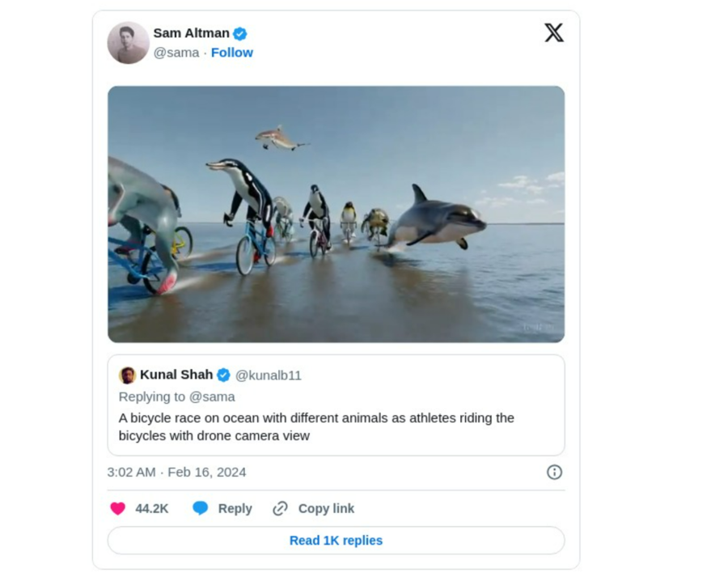Screen dimensions: 728x573
Task: Follow the @sama account
Action: tap(231, 53)
